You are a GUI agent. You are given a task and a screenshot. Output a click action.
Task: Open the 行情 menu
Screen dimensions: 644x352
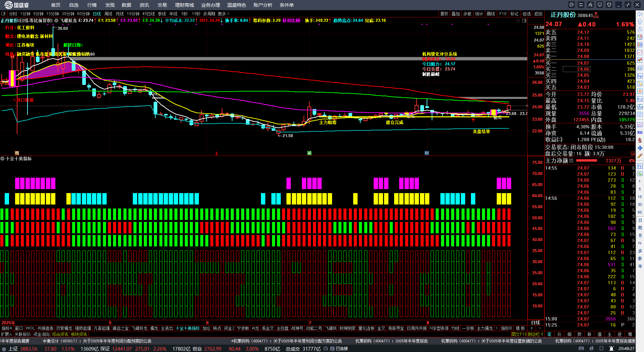(x=92, y=5)
